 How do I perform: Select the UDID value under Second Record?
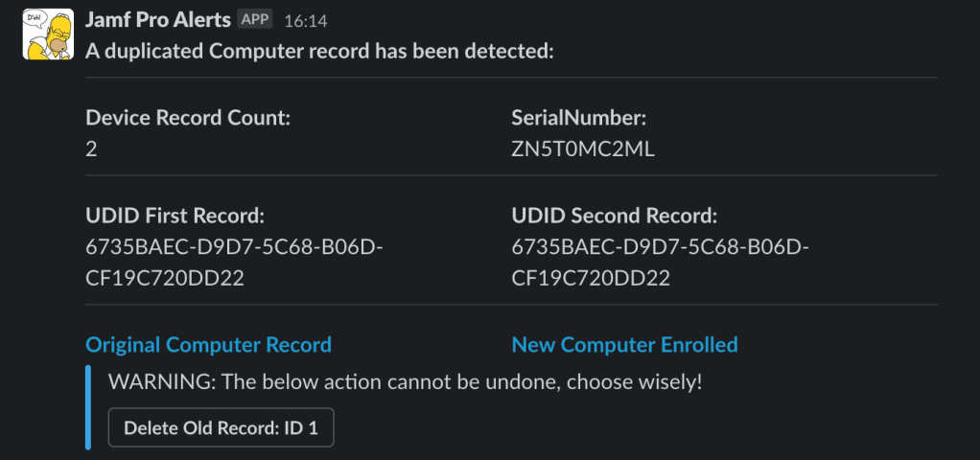(661, 264)
